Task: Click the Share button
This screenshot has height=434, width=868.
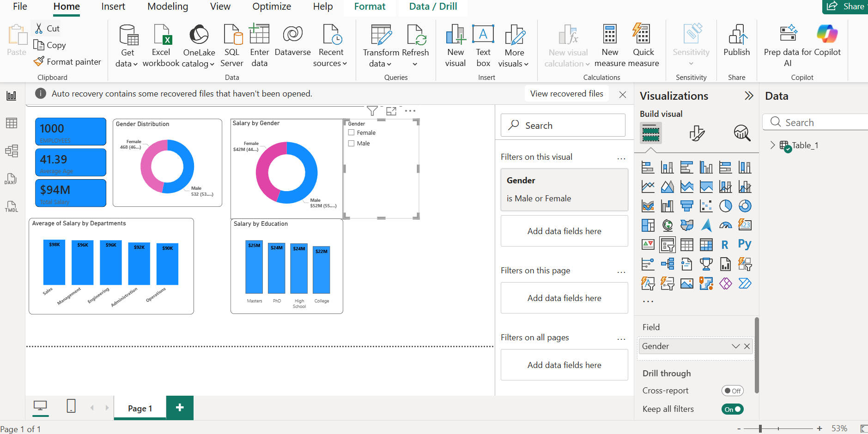Action: tap(846, 6)
